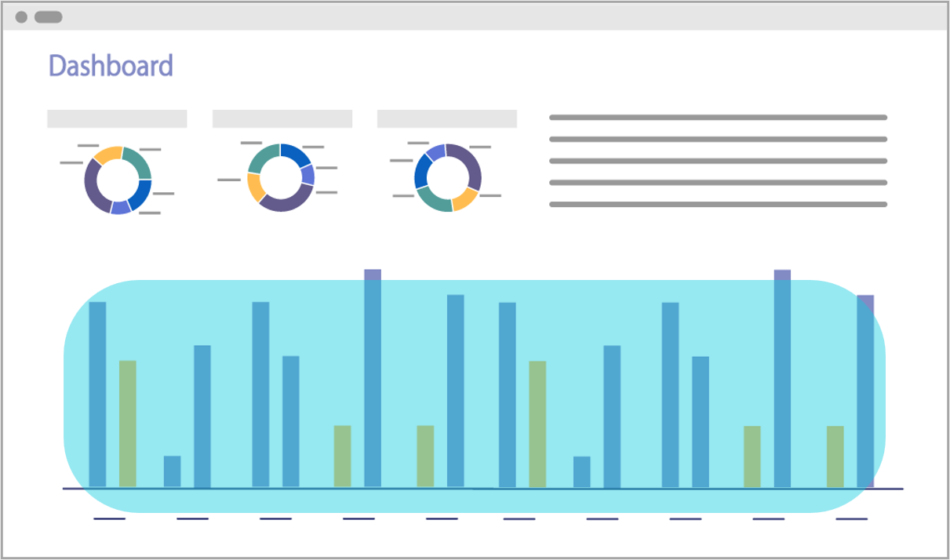Click gray title placeholder above the rightmost donut
This screenshot has width=950, height=560.
coord(447,118)
